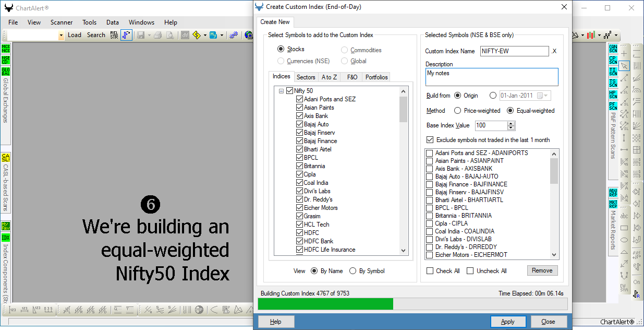Switch to the F&O tab

click(x=353, y=77)
